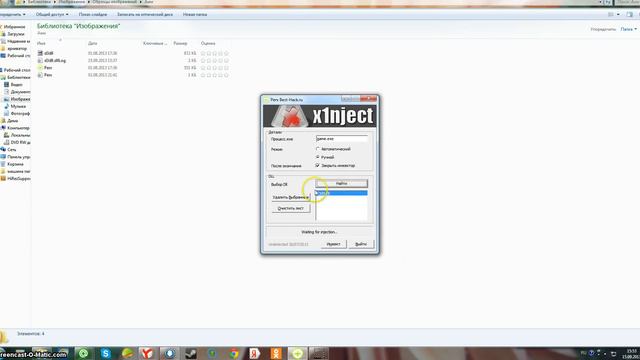Screen dimensions: 640x360
Task: Click the taskbar clock
Action: 631,353
